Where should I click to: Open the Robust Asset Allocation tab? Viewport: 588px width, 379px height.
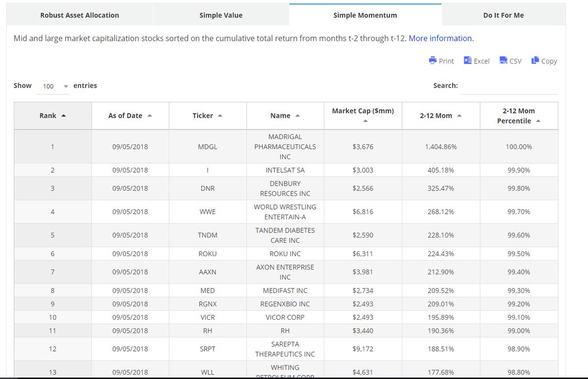tap(80, 15)
